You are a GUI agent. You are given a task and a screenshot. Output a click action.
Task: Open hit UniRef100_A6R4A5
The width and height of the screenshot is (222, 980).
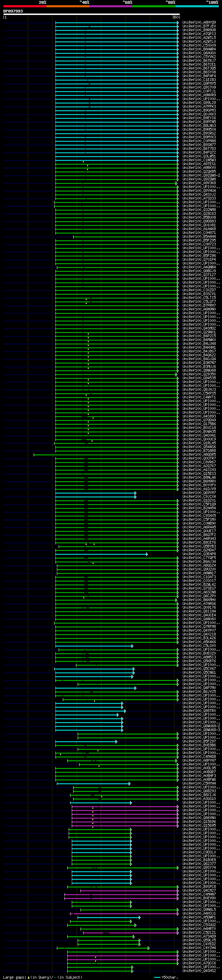[x=199, y=527]
